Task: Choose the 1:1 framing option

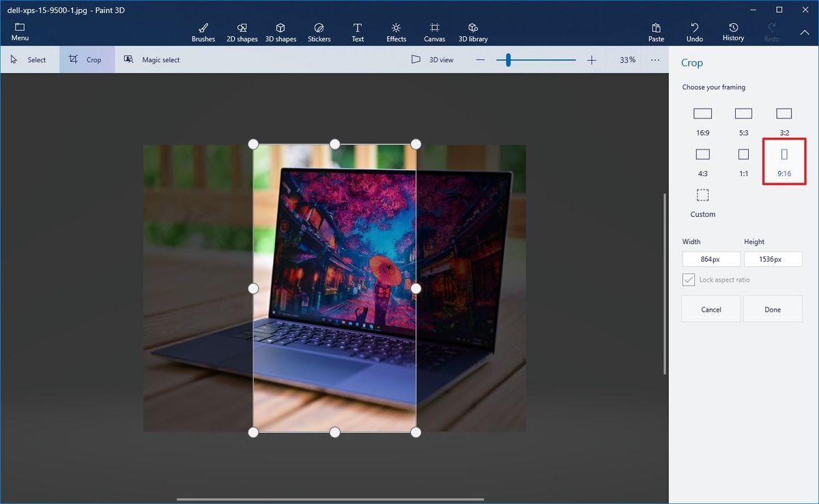Action: tap(743, 161)
